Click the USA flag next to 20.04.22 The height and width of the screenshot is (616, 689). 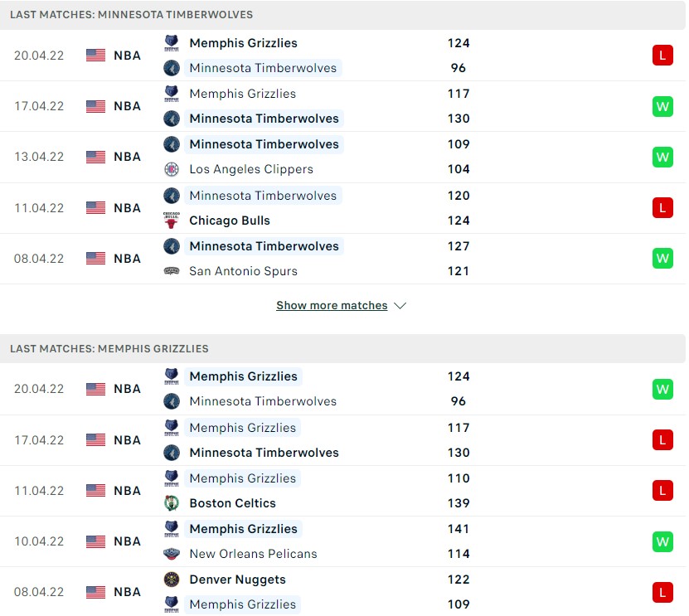(x=94, y=56)
